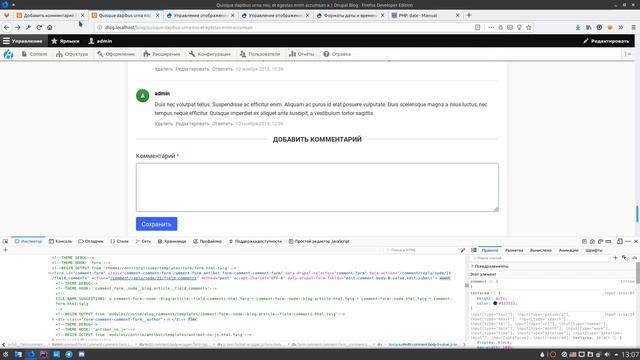Open the #333333 color swatch in rules

coord(495,303)
